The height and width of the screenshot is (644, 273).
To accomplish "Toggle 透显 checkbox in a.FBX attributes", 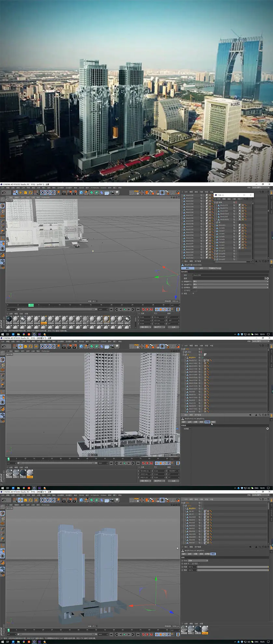I will pyautogui.click(x=193, y=293).
